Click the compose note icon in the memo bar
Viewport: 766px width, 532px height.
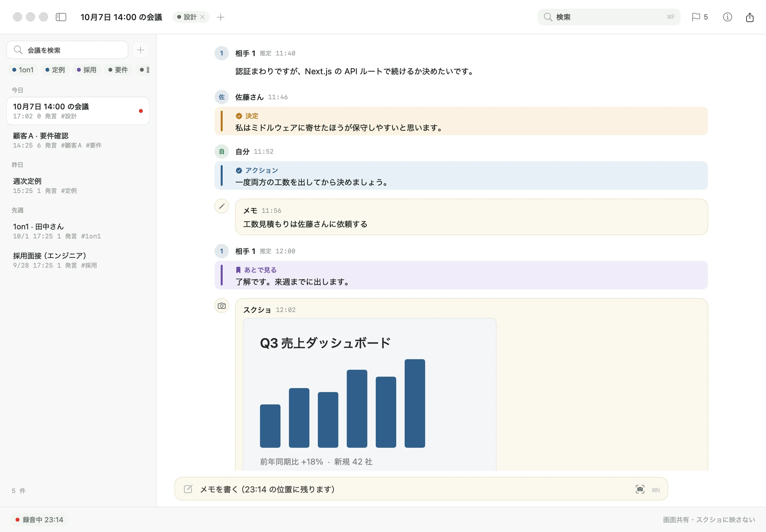click(x=188, y=489)
